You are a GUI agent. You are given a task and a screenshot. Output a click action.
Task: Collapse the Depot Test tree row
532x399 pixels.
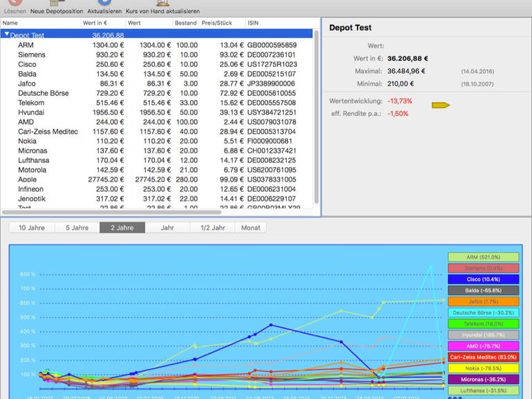coord(7,35)
